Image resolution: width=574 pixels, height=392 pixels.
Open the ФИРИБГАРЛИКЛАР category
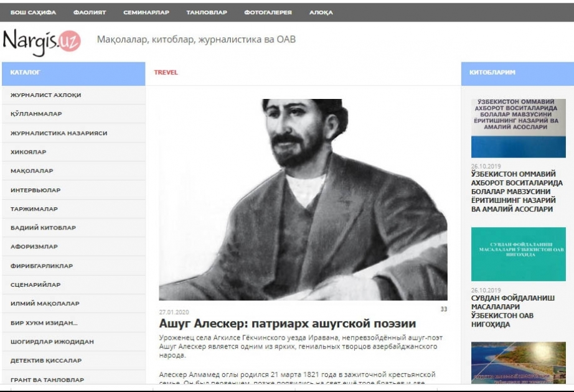pos(73,266)
